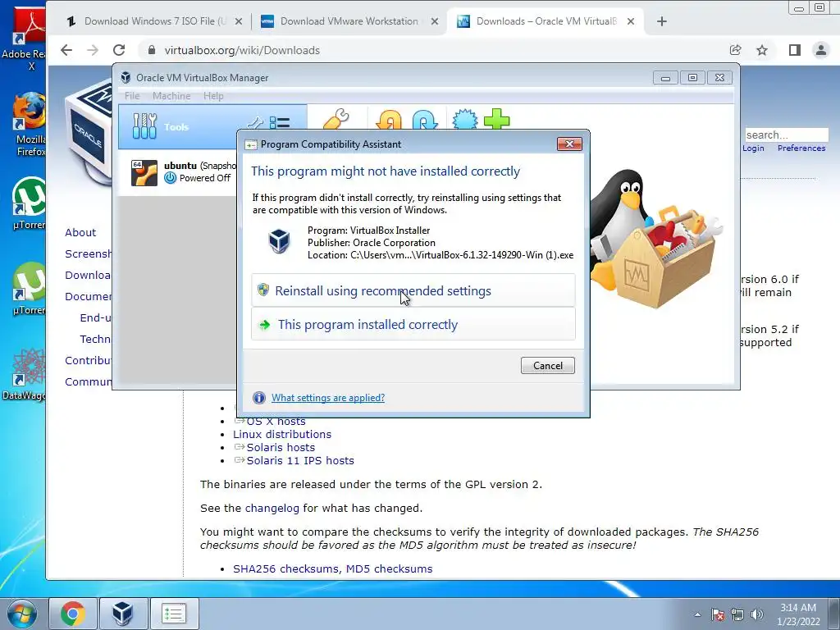Select the ubuntu virtual machine entry
The height and width of the screenshot is (630, 840).
(x=179, y=172)
